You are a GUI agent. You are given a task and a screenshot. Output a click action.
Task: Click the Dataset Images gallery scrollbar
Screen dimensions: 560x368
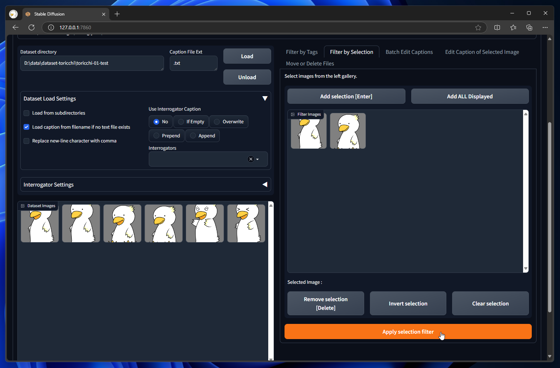point(271,280)
